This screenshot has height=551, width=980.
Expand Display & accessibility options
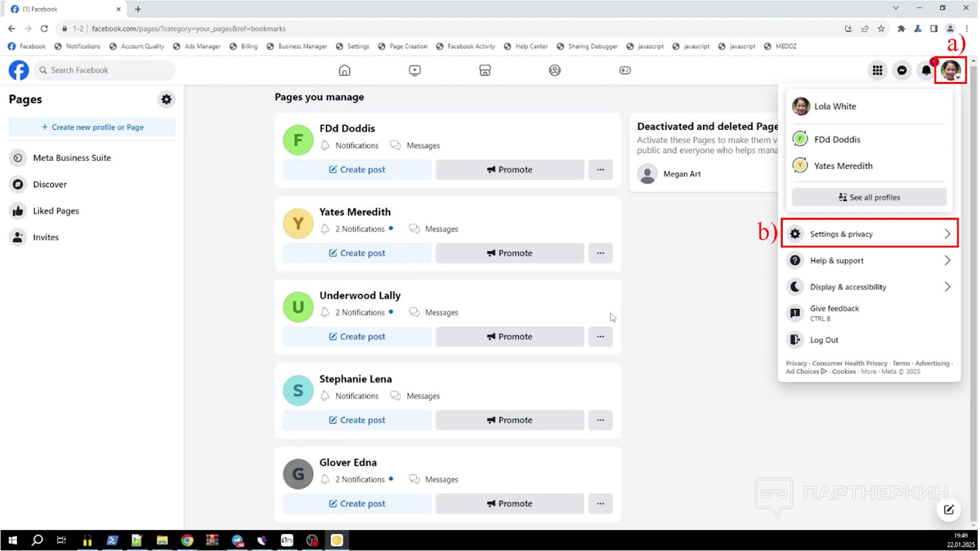tap(869, 287)
